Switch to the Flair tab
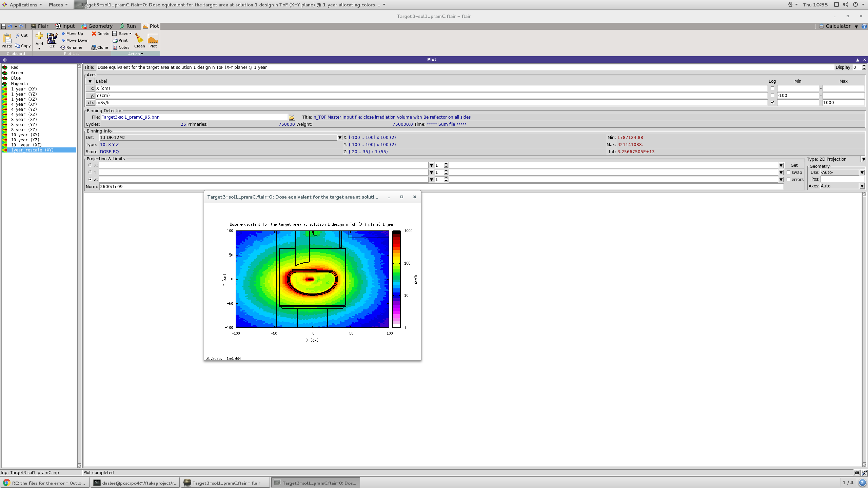The height and width of the screenshot is (488, 868). point(40,26)
